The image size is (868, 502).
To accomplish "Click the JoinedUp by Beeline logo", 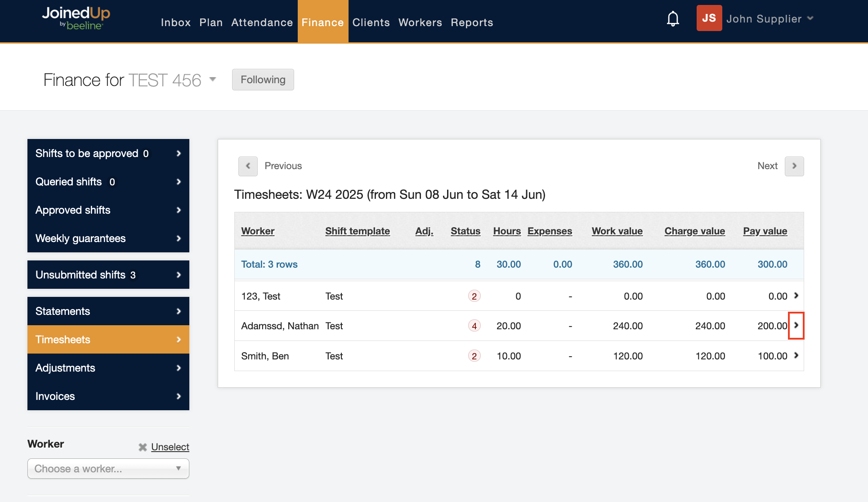I will pos(76,18).
